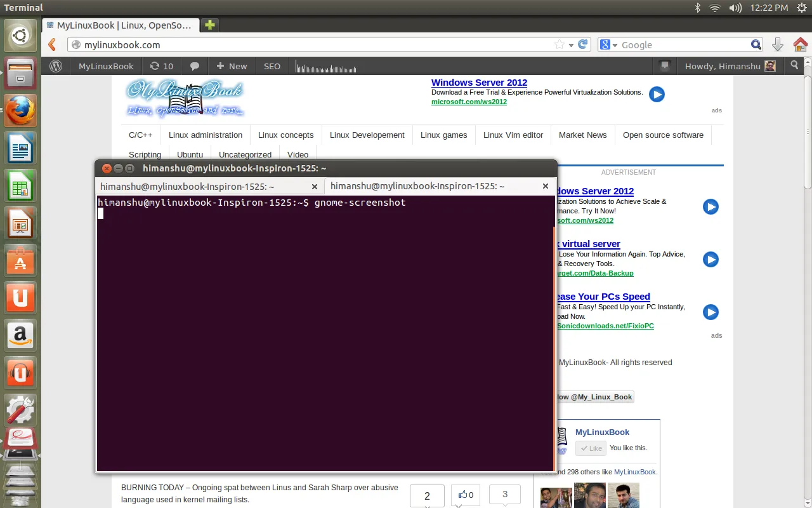Open comments bubble in admin bar
This screenshot has height=508, width=812.
pyautogui.click(x=195, y=66)
